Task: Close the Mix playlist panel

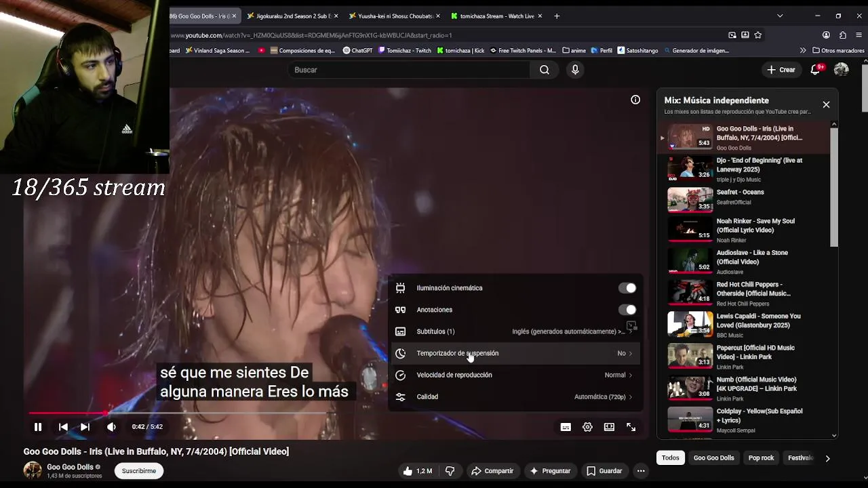Action: (826, 104)
